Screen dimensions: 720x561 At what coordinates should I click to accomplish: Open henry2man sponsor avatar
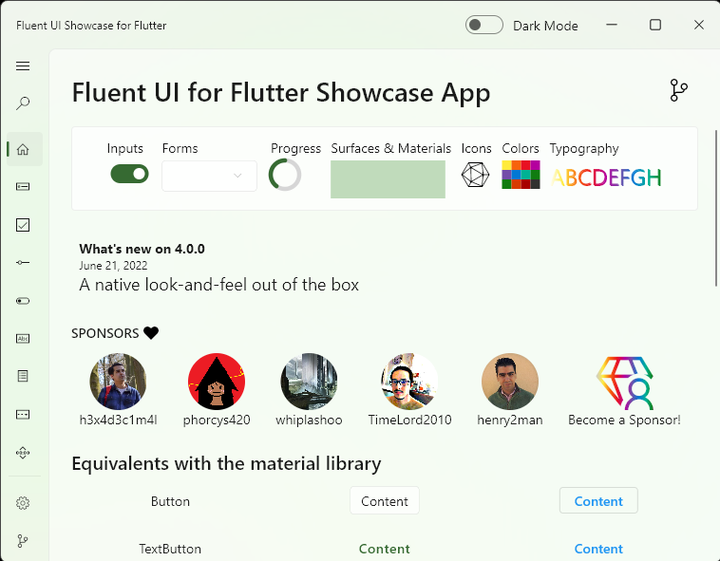(x=510, y=381)
